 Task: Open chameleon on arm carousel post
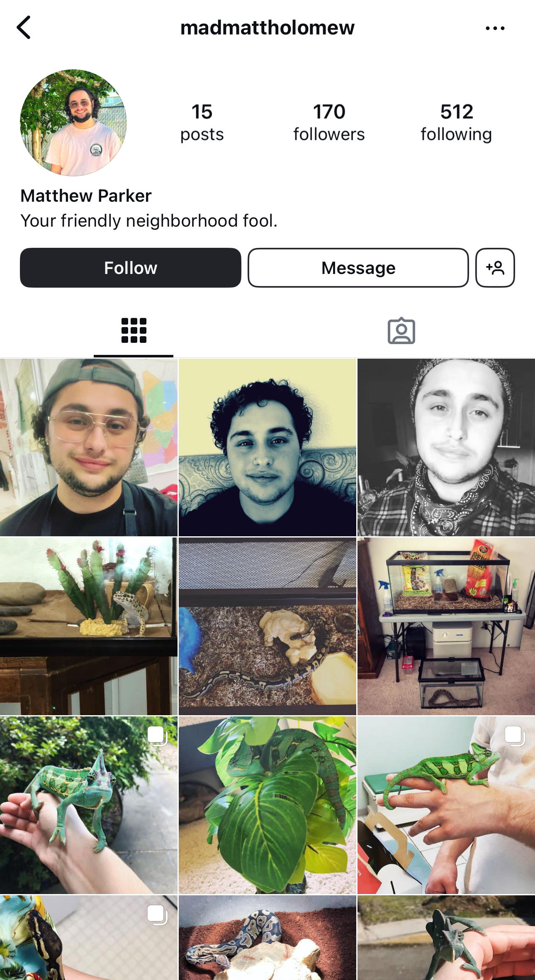[89, 805]
